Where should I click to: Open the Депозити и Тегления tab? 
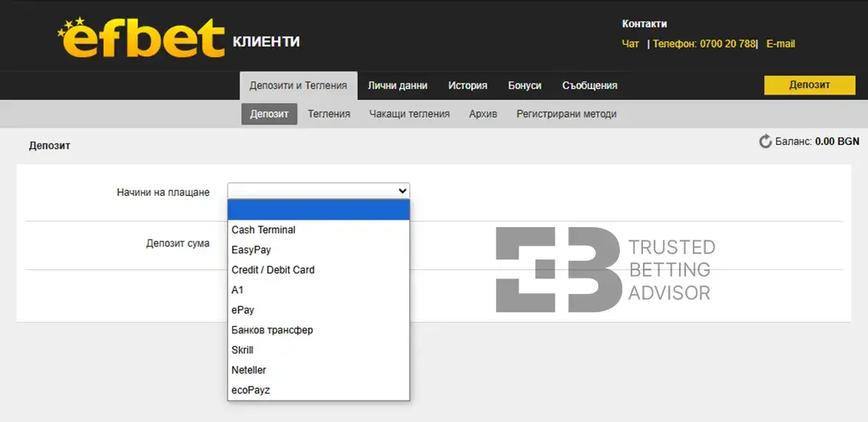coord(298,86)
